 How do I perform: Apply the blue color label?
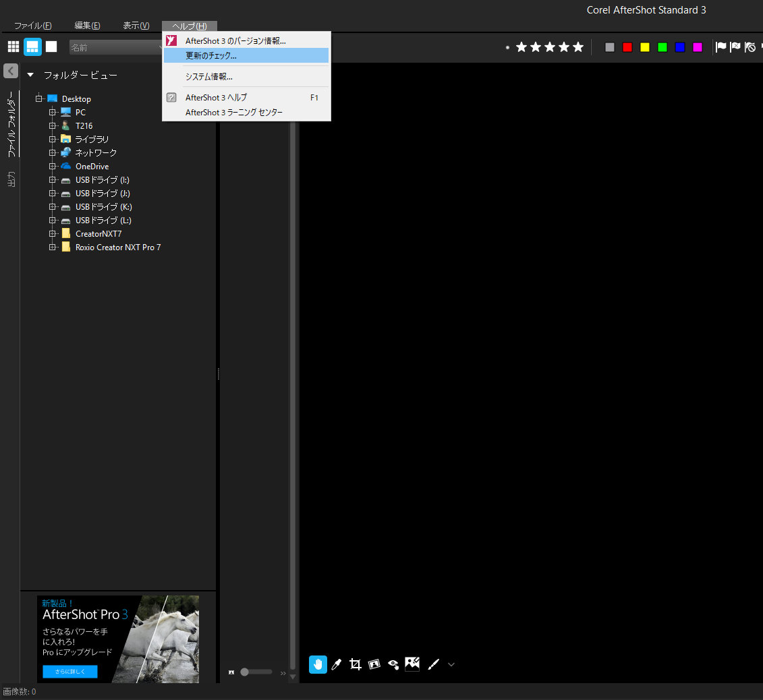(680, 47)
